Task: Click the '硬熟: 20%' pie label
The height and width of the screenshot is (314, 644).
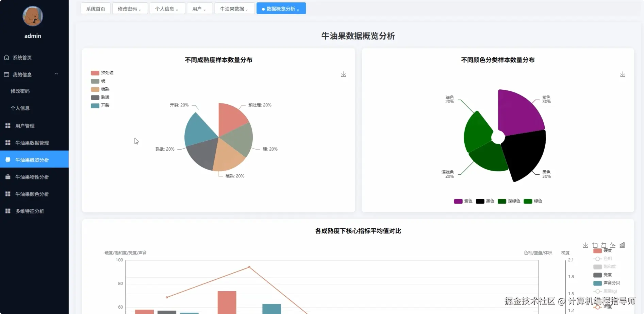Action: [235, 176]
